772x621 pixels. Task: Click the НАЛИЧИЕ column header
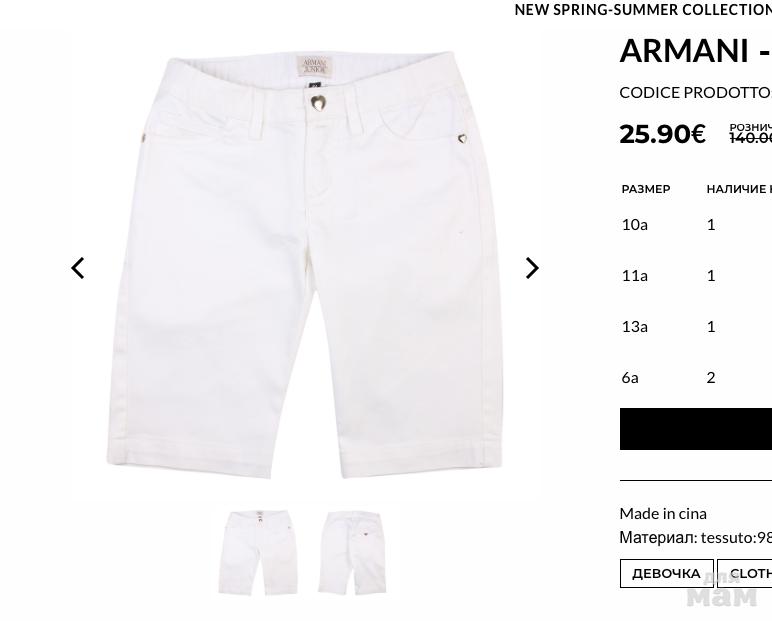[738, 189]
